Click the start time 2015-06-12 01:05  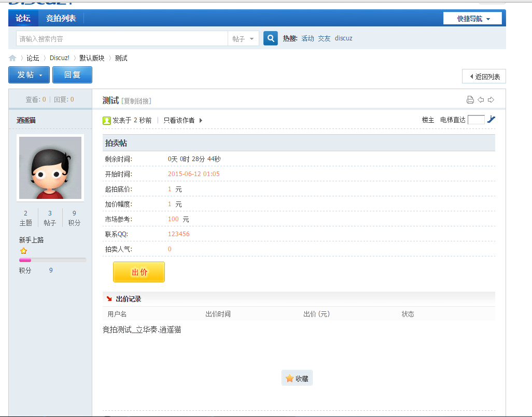tap(194, 174)
